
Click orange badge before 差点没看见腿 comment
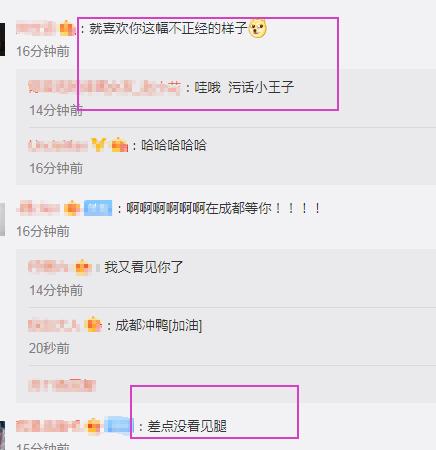[x=94, y=426]
